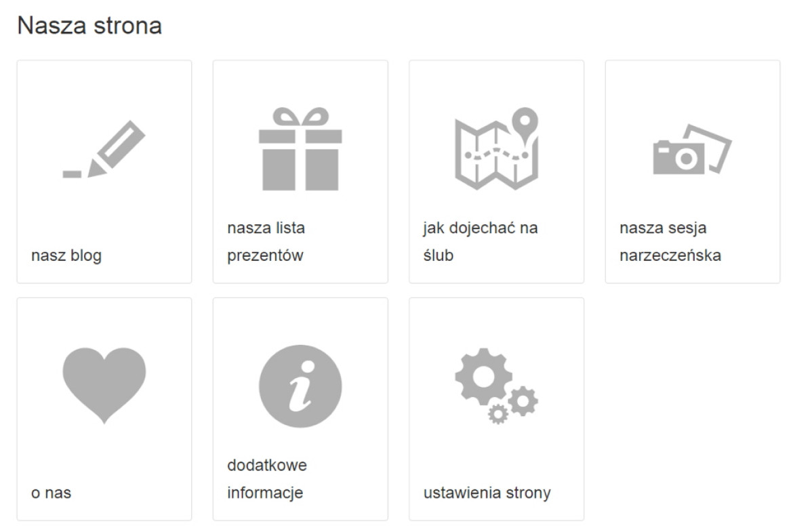Open the blog tile card

(x=104, y=172)
